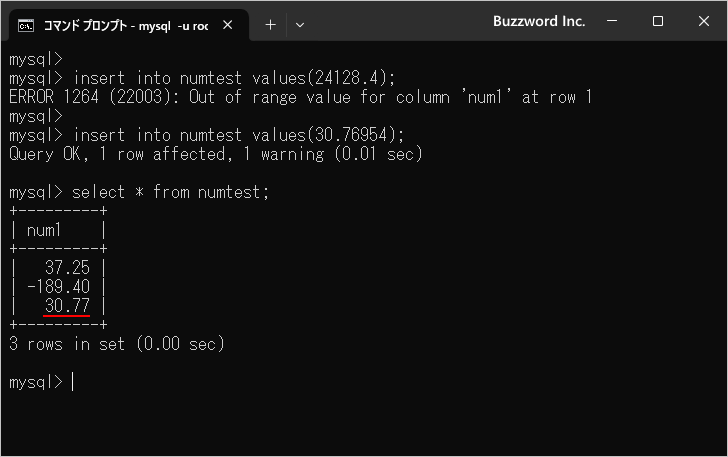Click the insert values(30.76954) command
This screenshot has height=457, width=728.
click(239, 135)
